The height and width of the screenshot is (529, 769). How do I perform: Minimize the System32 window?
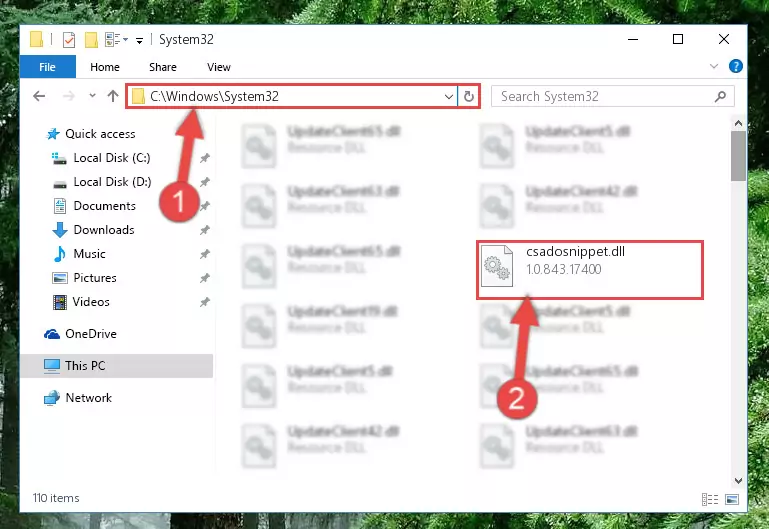tap(633, 39)
